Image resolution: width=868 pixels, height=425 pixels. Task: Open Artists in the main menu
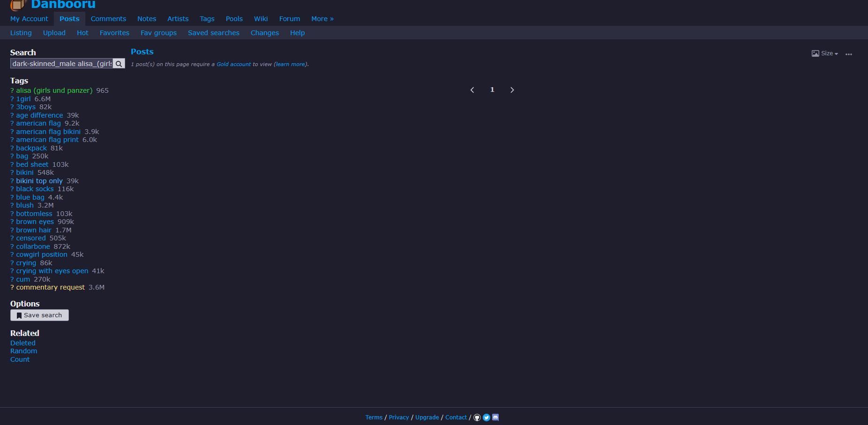pos(178,19)
